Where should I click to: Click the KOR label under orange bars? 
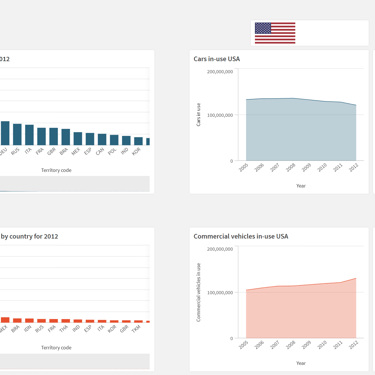coord(112,329)
